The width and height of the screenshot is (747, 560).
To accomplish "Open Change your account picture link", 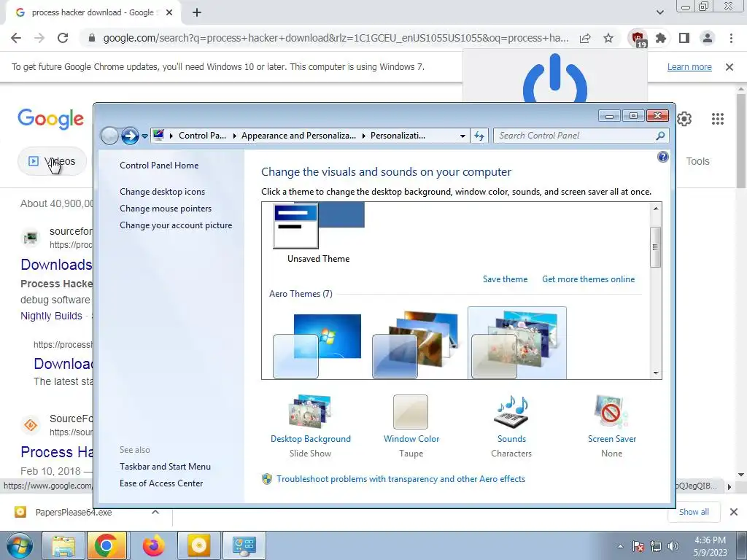I will coord(176,225).
